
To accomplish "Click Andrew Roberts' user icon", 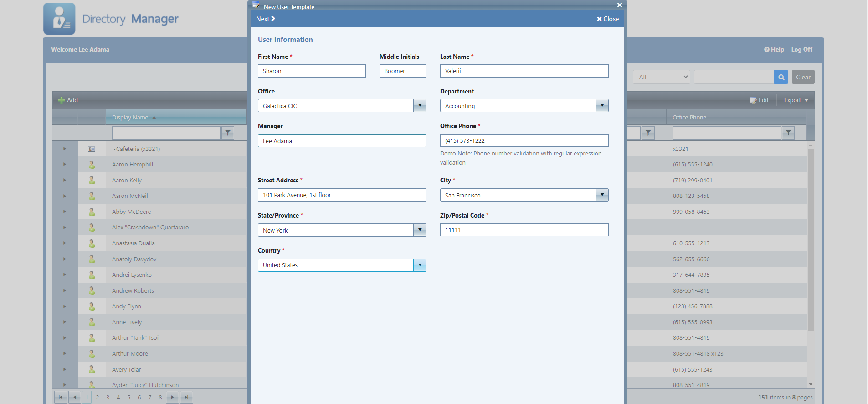I will click(92, 290).
